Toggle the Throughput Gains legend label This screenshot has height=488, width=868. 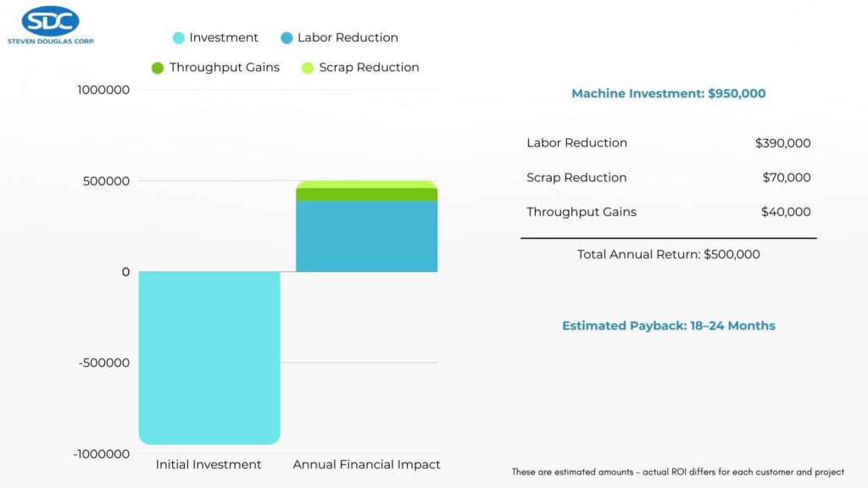click(224, 68)
